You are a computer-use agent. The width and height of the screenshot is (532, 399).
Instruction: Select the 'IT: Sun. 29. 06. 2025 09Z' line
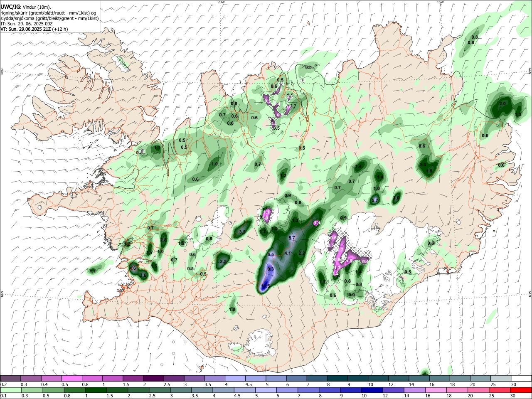coord(27,24)
